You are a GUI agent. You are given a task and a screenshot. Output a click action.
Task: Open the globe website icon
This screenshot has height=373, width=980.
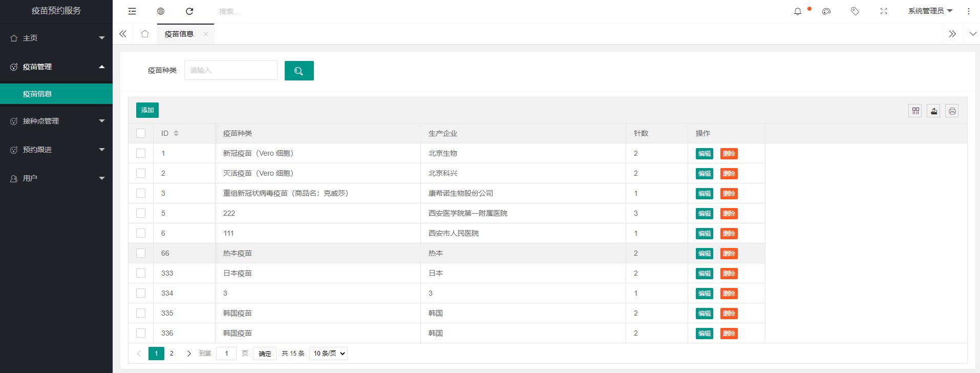161,11
